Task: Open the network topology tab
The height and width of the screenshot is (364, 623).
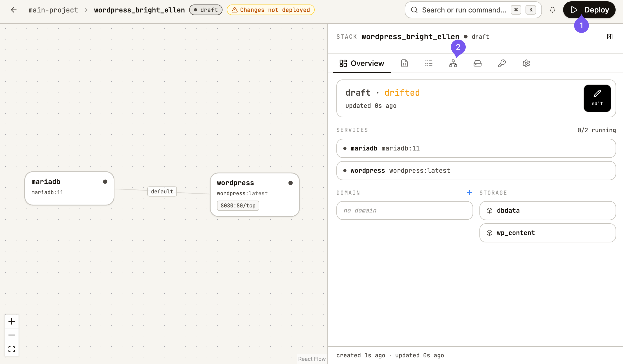Action: pyautogui.click(x=453, y=63)
